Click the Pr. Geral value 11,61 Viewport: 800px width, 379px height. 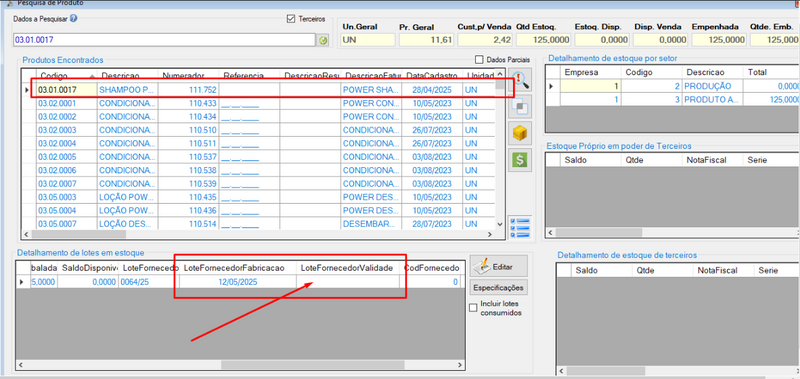click(x=426, y=40)
